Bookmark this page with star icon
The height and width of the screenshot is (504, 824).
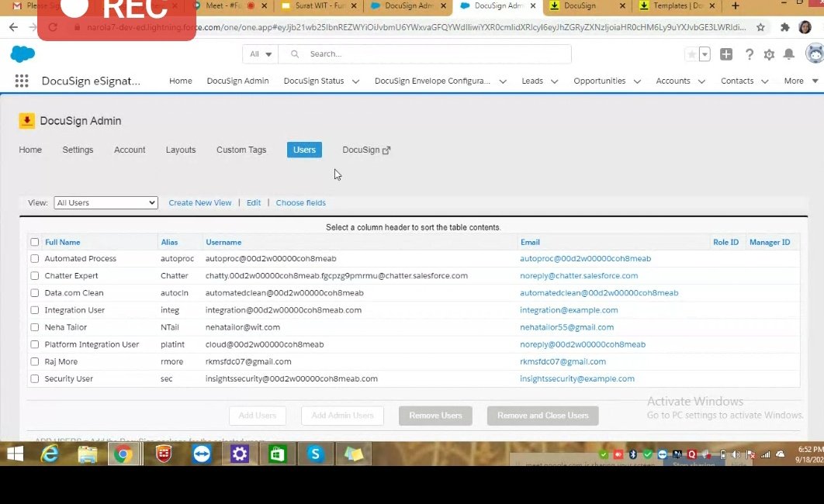(760, 27)
